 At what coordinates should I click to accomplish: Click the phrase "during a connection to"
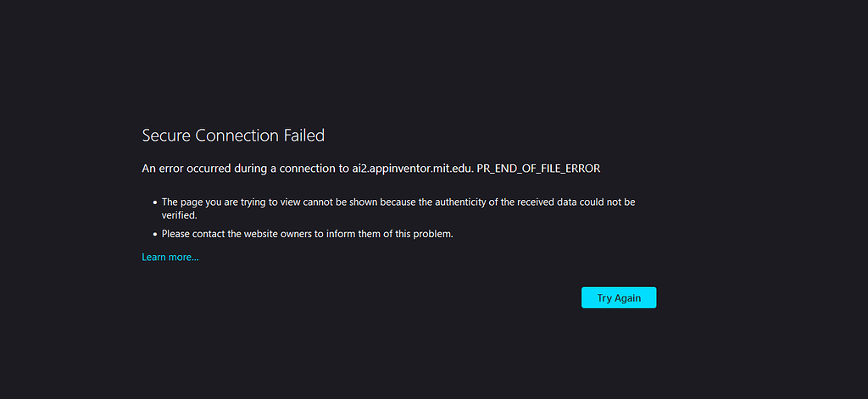[288, 169]
